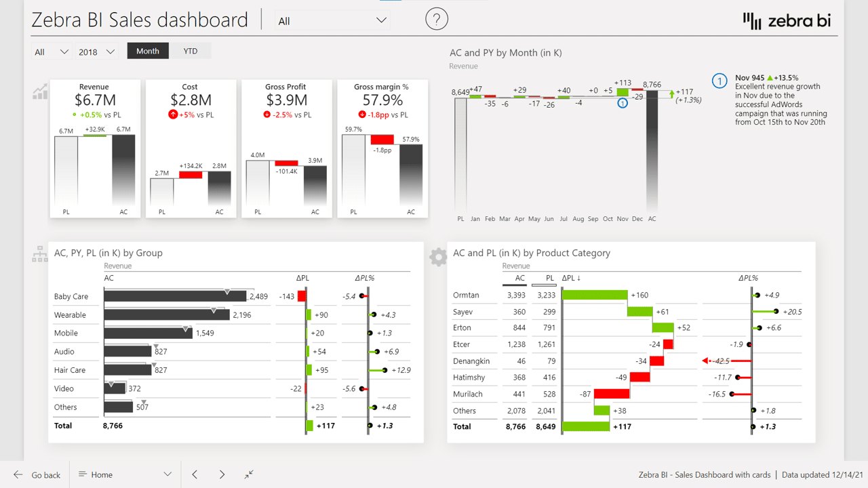Click the Go back button
This screenshot has height=488, width=868.
tap(37, 474)
